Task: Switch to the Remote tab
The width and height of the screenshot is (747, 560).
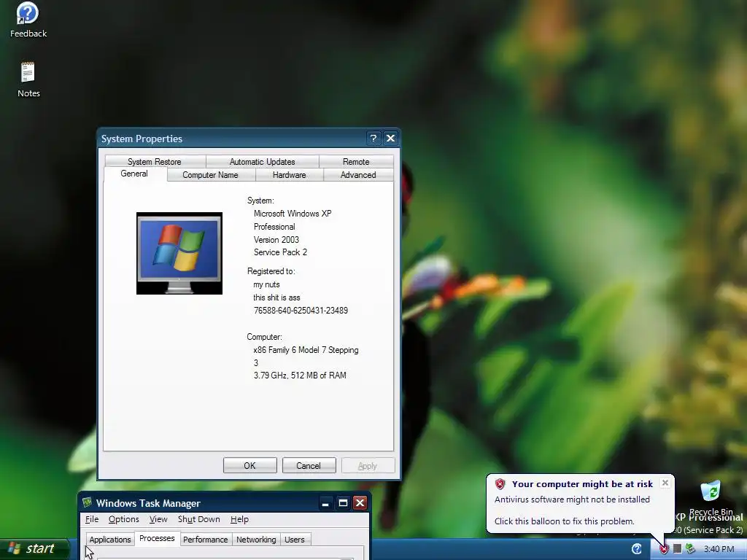Action: click(x=356, y=161)
